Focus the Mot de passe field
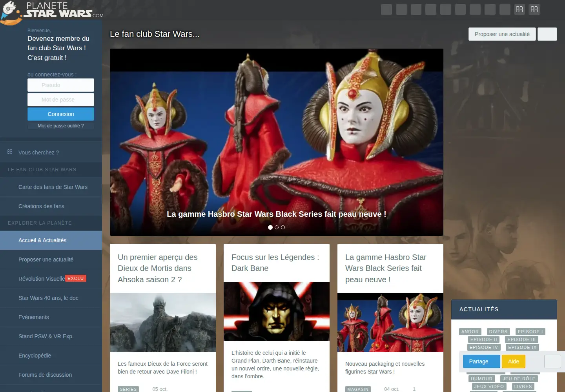Viewport: 565px width, 392px height. [61, 100]
